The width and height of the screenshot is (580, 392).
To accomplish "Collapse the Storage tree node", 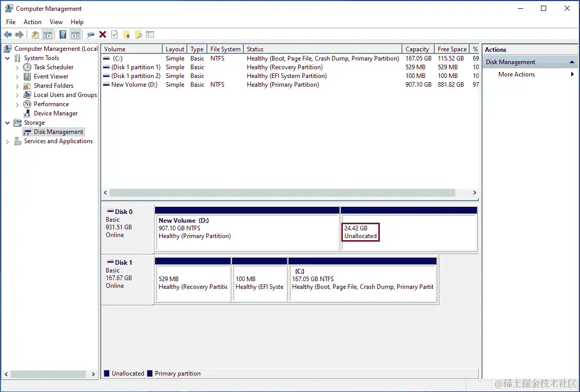I will (7, 123).
